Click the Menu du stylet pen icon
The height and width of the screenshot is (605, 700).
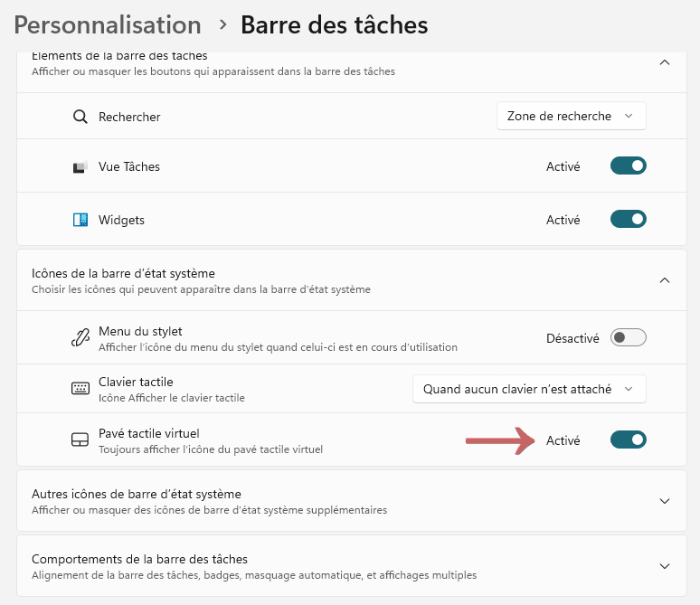pos(80,338)
